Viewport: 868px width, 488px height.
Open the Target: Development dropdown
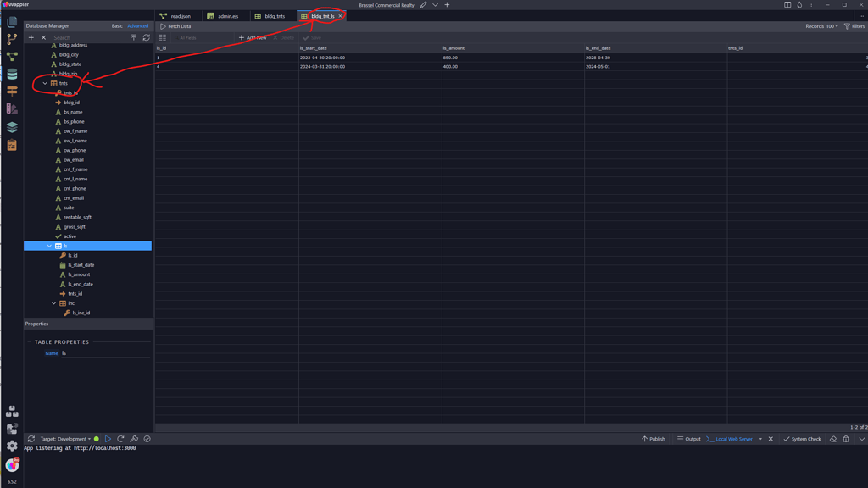point(64,439)
